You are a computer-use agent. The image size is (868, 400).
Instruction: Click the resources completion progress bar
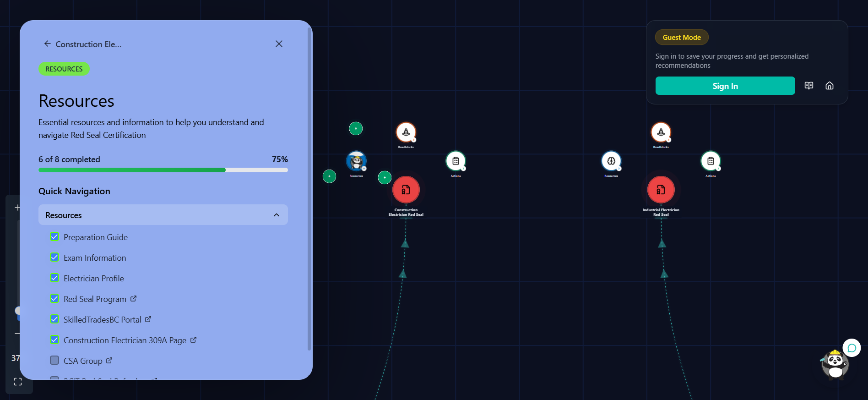pyautogui.click(x=163, y=170)
